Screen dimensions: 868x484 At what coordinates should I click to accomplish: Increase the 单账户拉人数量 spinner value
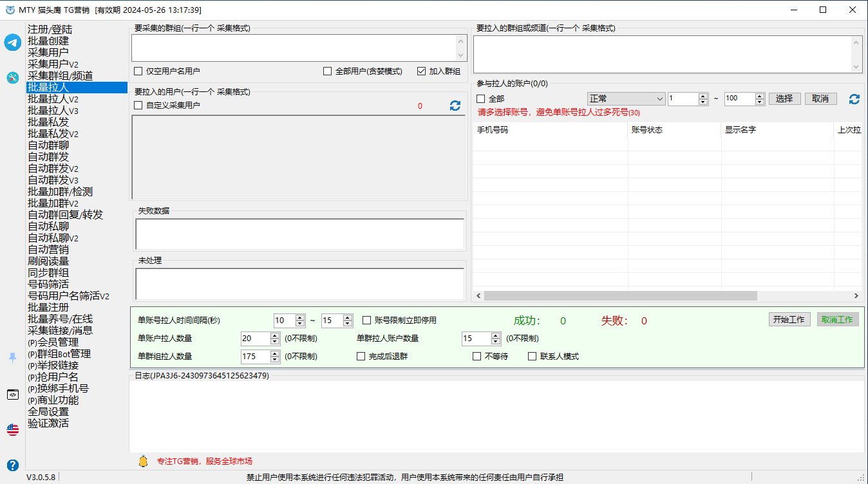click(x=275, y=335)
